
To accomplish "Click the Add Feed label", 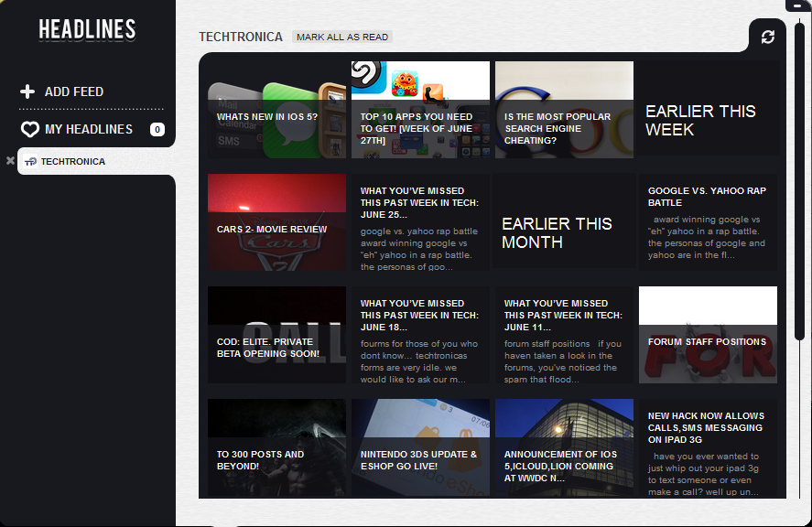I will coord(74,91).
